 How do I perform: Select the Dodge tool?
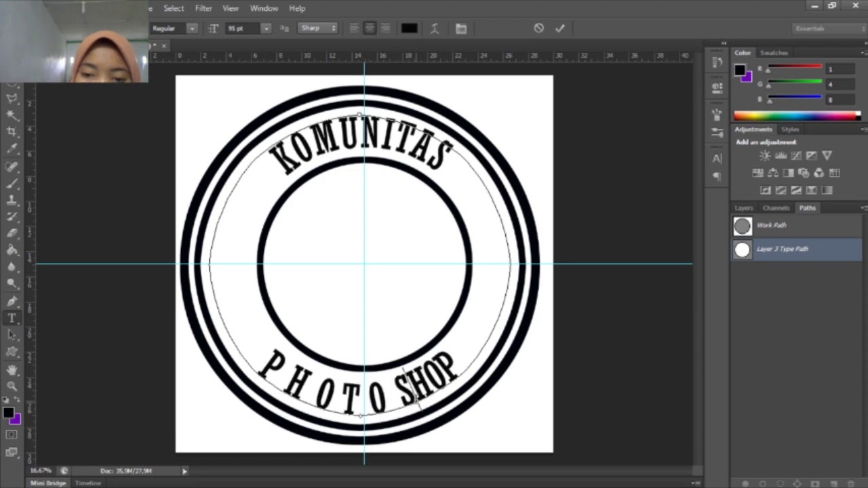click(x=12, y=284)
